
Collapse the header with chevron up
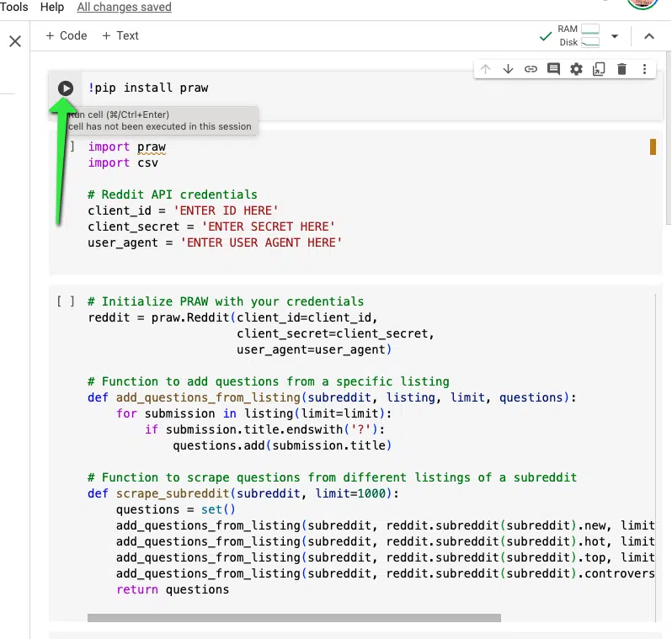coord(649,36)
